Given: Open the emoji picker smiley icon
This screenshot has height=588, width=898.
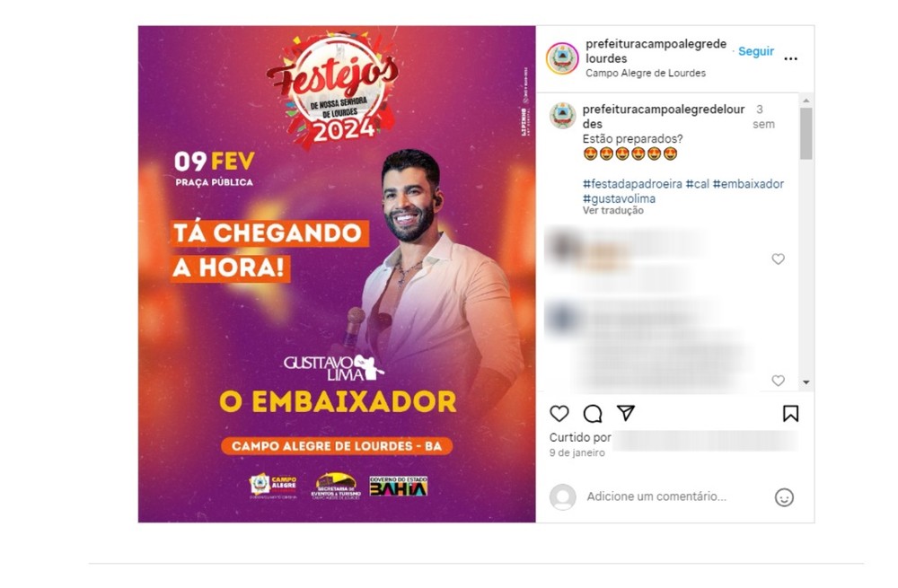Looking at the screenshot, I should [784, 497].
